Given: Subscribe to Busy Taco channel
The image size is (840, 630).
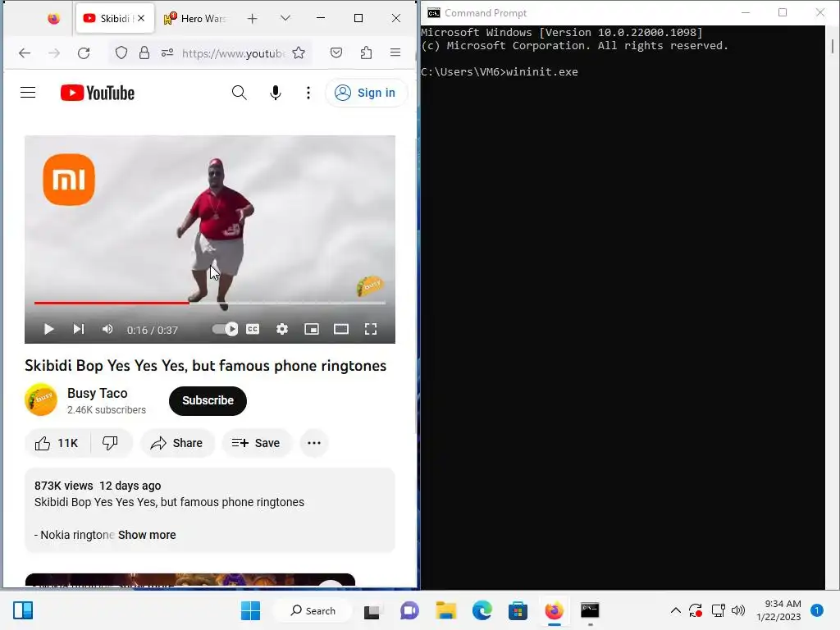Looking at the screenshot, I should tap(208, 400).
